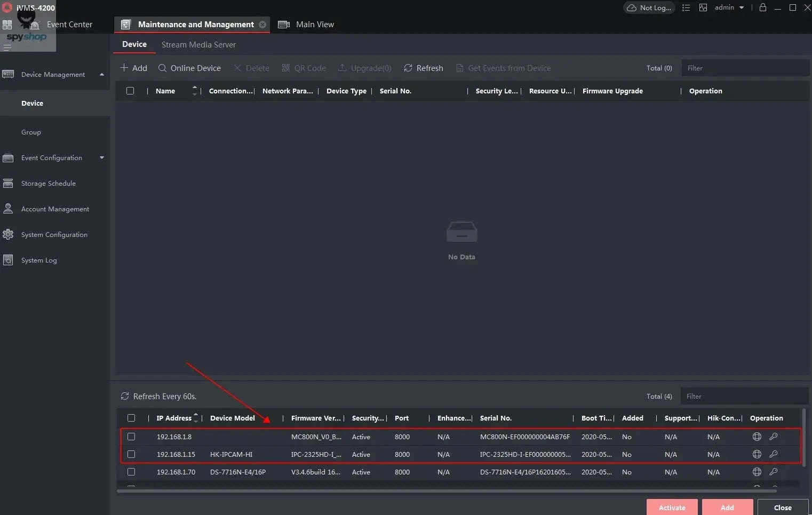Collapse the Device Management section
812x515 pixels.
click(102, 75)
